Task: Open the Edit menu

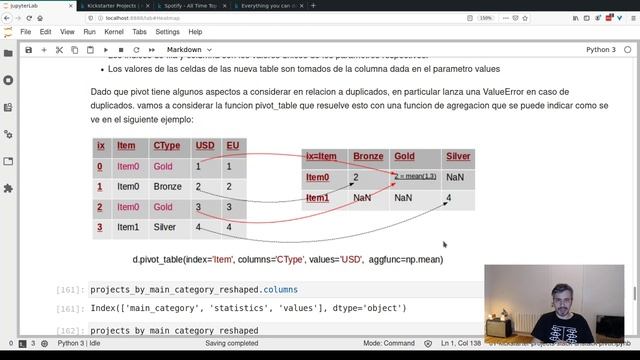Action: (x=45, y=32)
